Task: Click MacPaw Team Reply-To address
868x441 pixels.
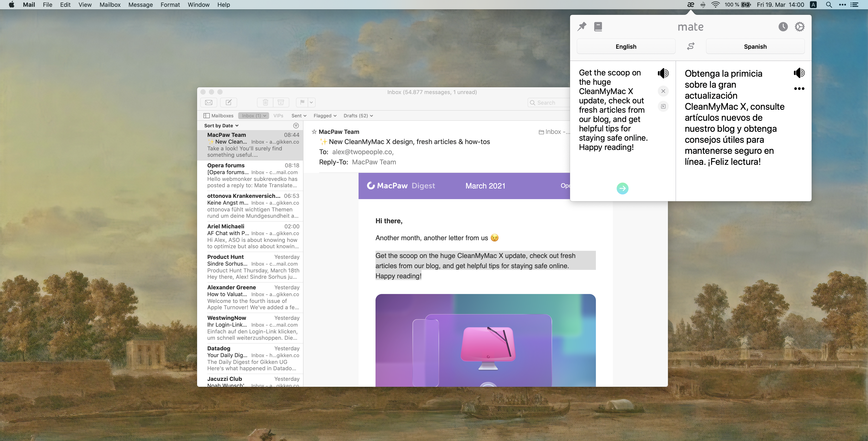Action: 374,162
